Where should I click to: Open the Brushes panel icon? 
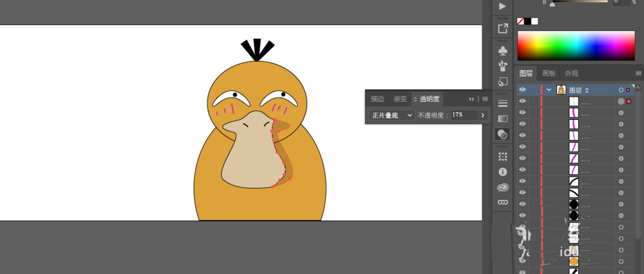click(x=502, y=65)
